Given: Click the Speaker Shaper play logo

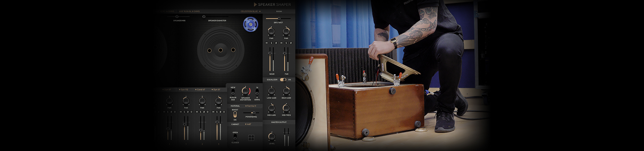Looking at the screenshot, I should (x=255, y=5).
